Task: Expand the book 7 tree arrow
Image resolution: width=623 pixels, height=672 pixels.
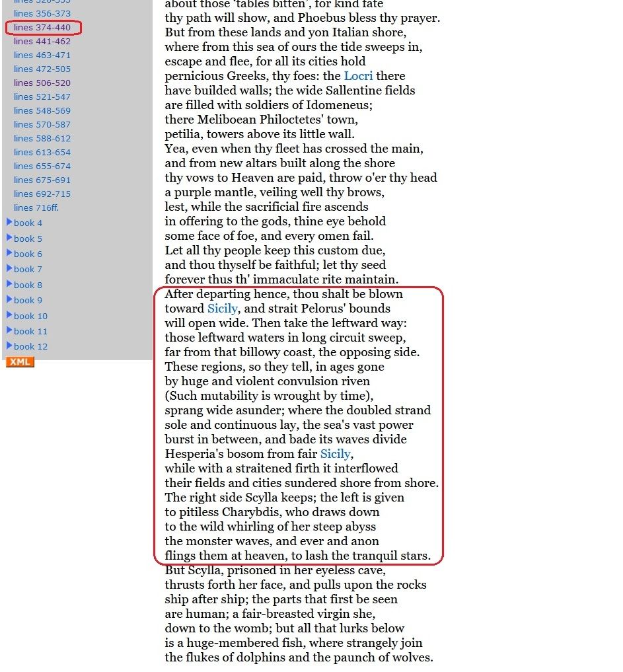Action: (x=9, y=268)
